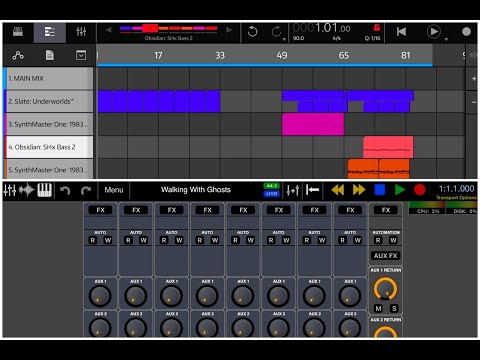Click the orange AUX 1 RETURN knob
The image size is (480, 360).
click(x=385, y=289)
